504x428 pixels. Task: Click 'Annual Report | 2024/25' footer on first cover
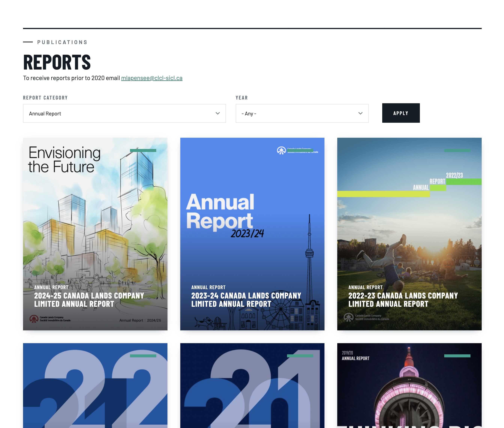[140, 320]
